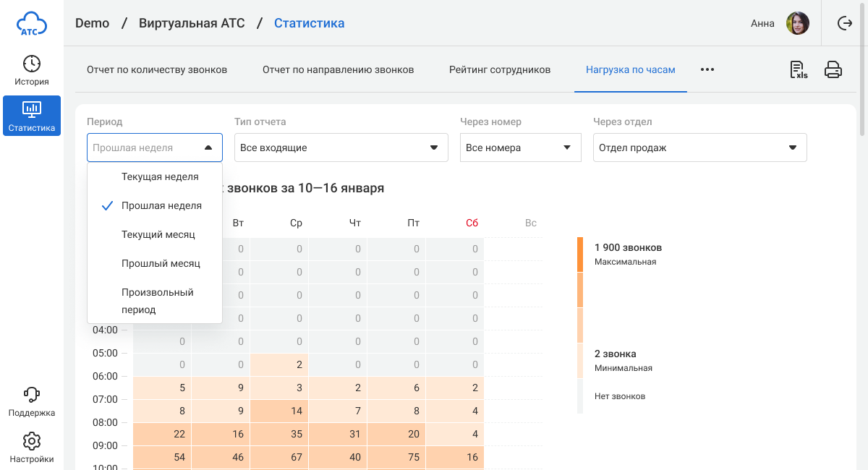Select Текущая неделя period option
868x470 pixels.
coord(160,176)
